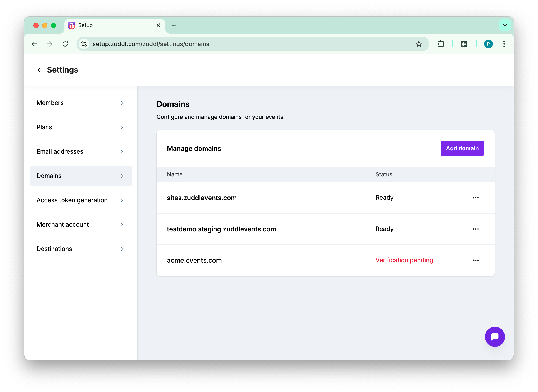538x392 pixels.
Task: Click the Verification pending link
Action: tap(404, 260)
